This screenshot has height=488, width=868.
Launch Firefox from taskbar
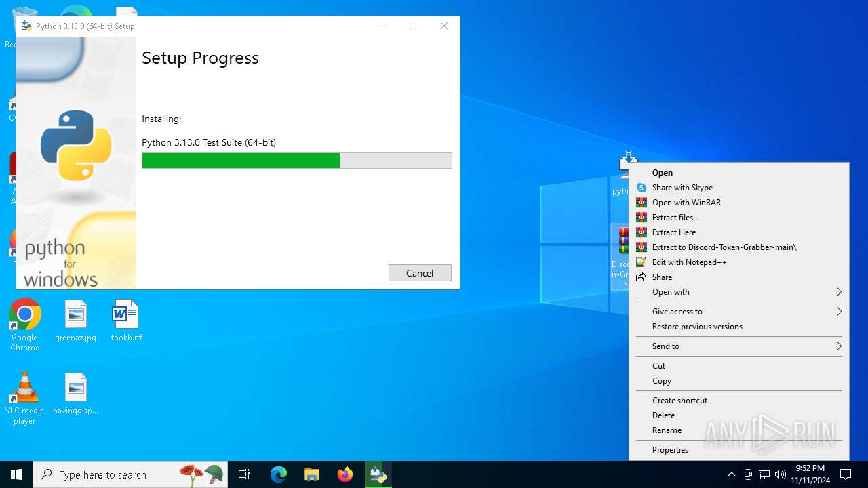pos(345,474)
